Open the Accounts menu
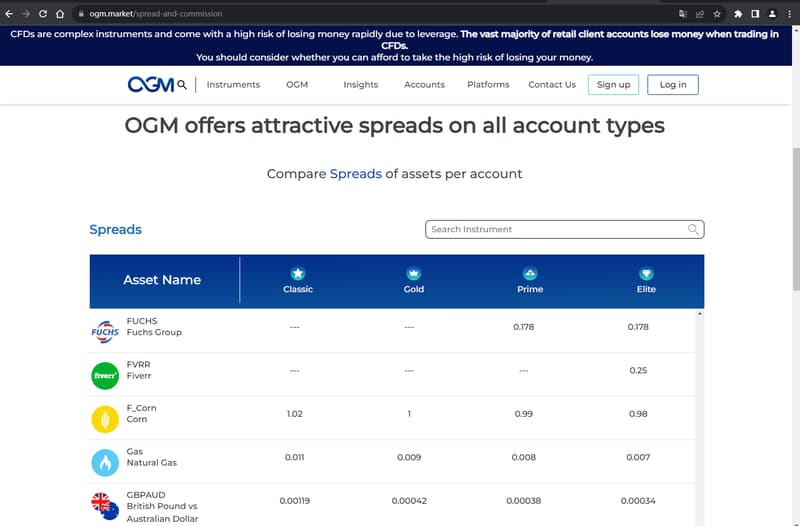The image size is (800, 526). [x=424, y=85]
